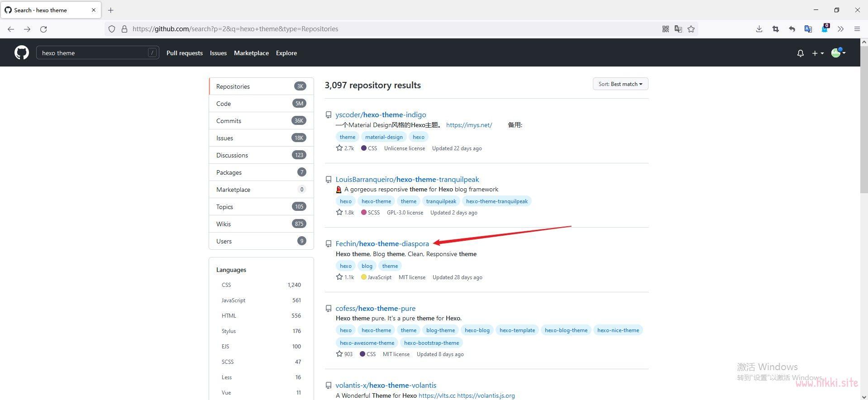
Task: Open the plus create-new dropdown
Action: pyautogui.click(x=817, y=53)
